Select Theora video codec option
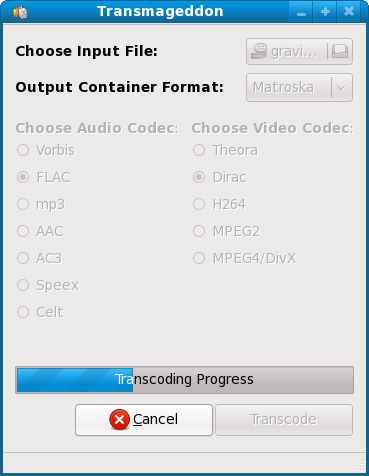Image resolution: width=369 pixels, height=476 pixels. coord(225,150)
